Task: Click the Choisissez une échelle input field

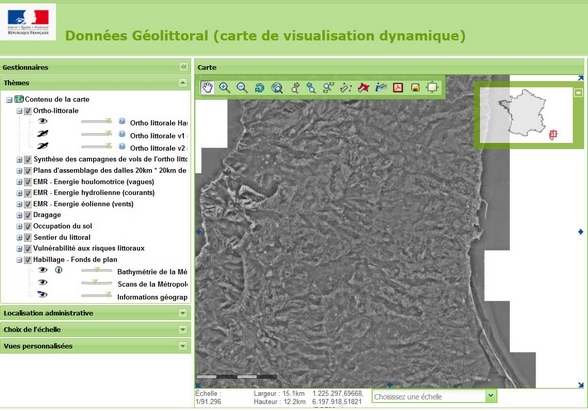Action: click(x=429, y=396)
